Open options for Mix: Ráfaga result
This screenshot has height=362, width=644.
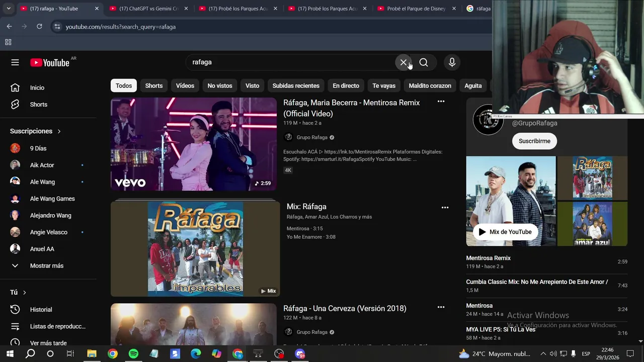click(x=445, y=207)
